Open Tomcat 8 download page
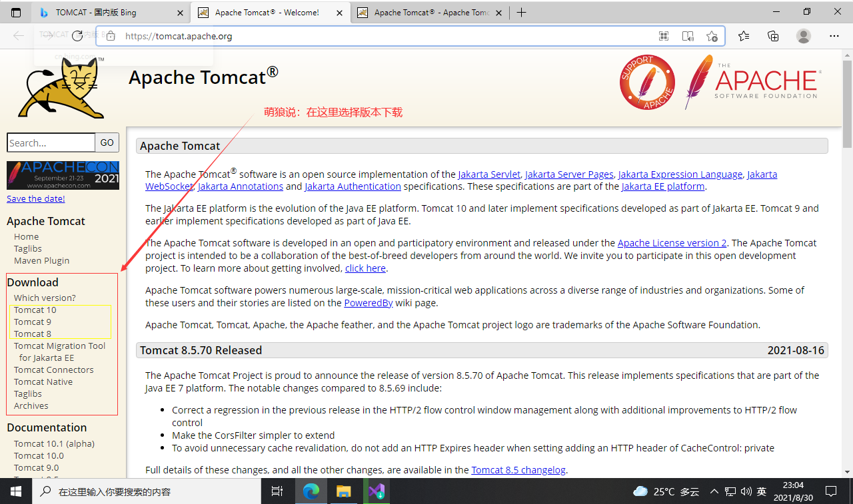The height and width of the screenshot is (504, 853). (x=32, y=334)
